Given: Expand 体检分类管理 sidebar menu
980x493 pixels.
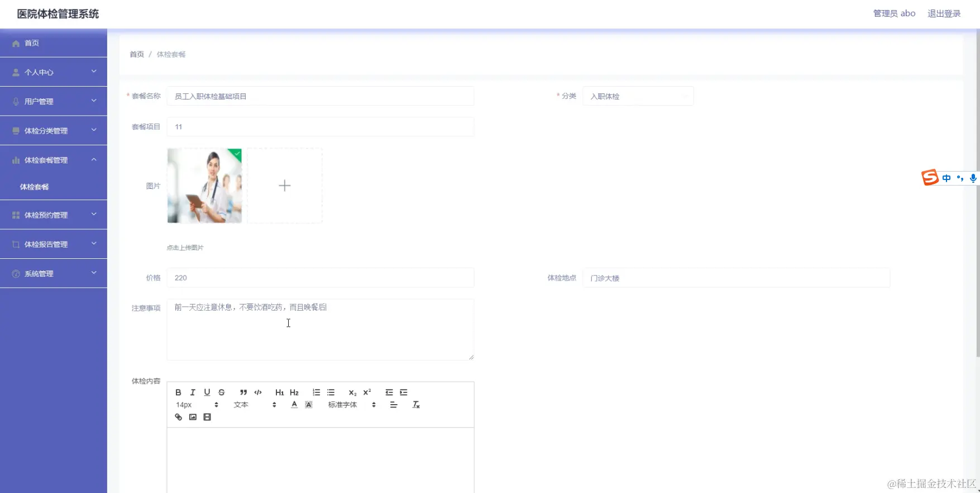Looking at the screenshot, I should coord(54,130).
